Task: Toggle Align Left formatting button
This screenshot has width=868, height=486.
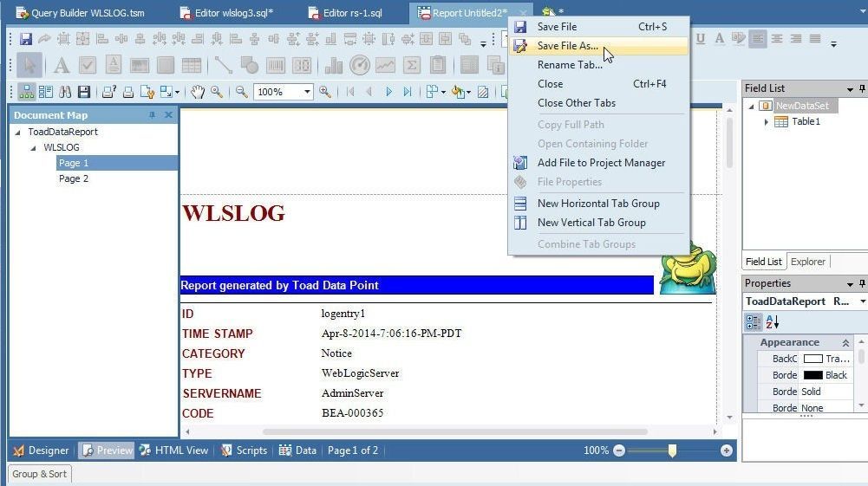Action: click(x=757, y=39)
